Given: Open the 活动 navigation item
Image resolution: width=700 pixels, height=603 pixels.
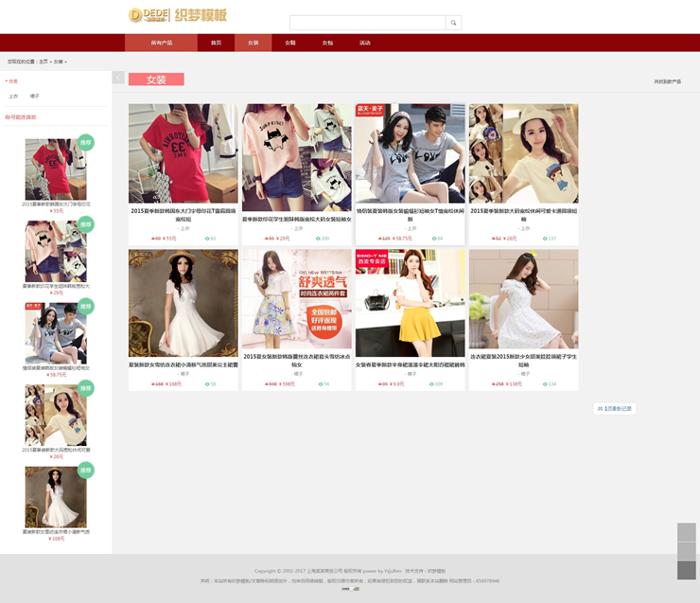Looking at the screenshot, I should (365, 43).
